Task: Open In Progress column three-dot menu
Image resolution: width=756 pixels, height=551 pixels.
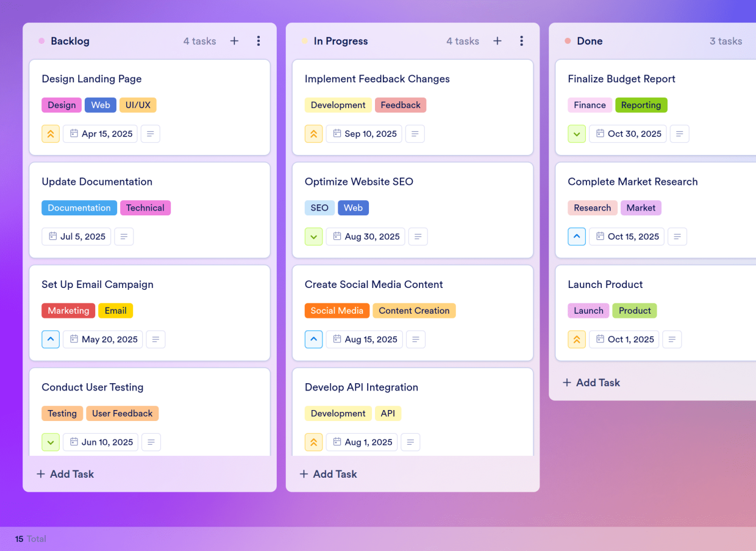Action: click(x=521, y=41)
